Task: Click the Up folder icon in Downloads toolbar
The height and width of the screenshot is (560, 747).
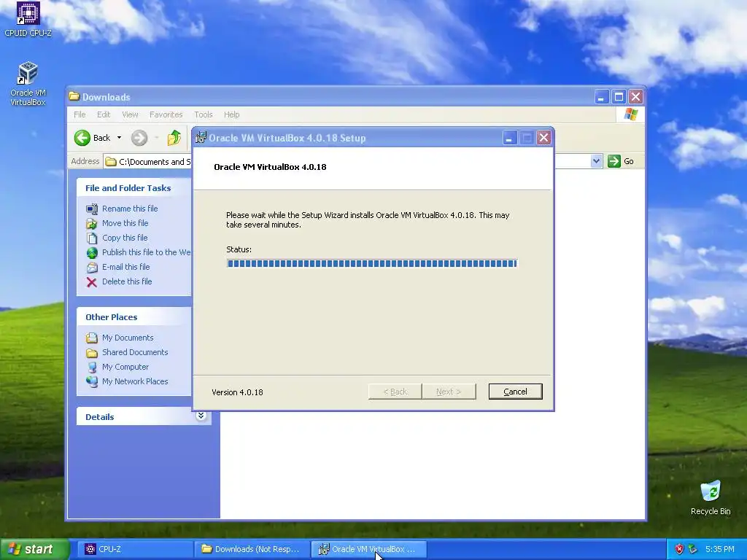Action: pyautogui.click(x=174, y=138)
